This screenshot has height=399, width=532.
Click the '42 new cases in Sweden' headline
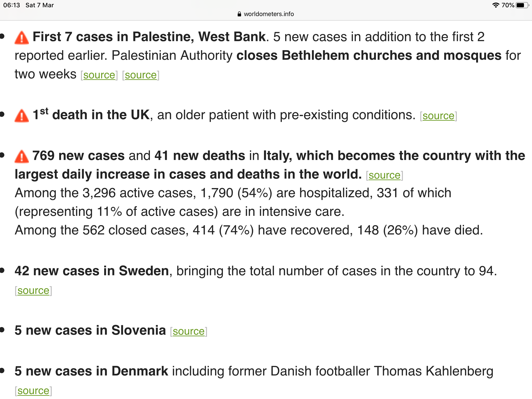[x=92, y=271]
